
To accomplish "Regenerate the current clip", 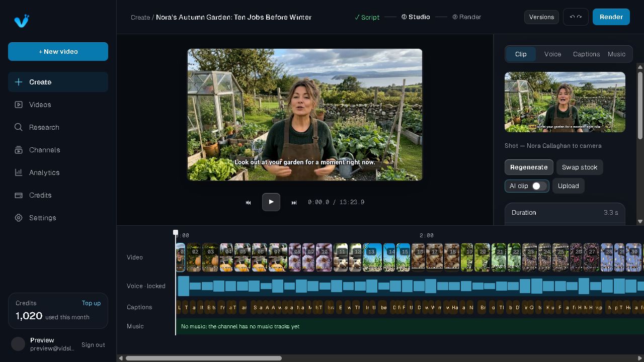I will 529,167.
